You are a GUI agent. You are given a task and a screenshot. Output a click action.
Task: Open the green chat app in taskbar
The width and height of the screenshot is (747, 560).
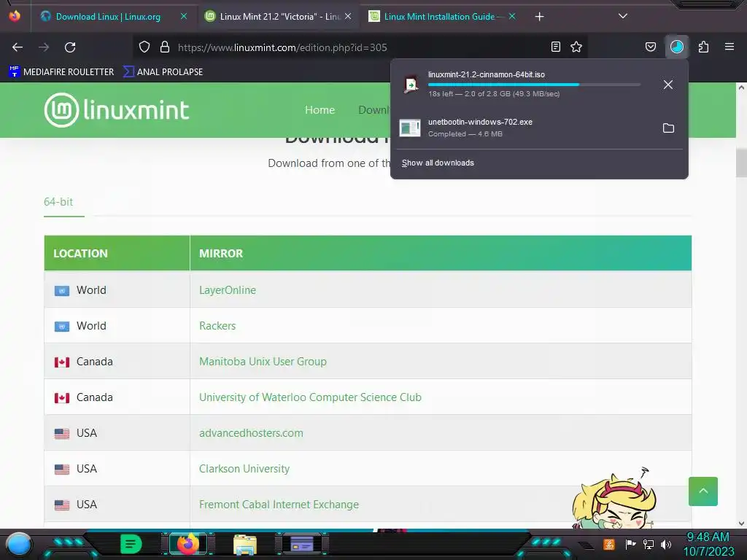131,544
